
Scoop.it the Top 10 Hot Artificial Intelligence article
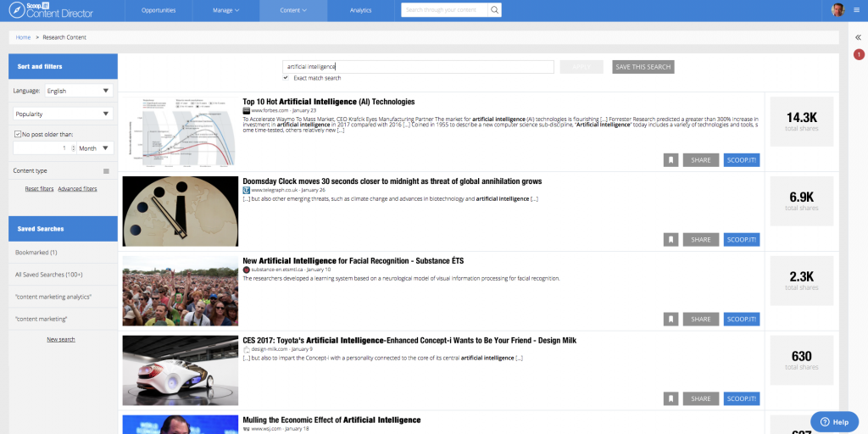tap(742, 160)
